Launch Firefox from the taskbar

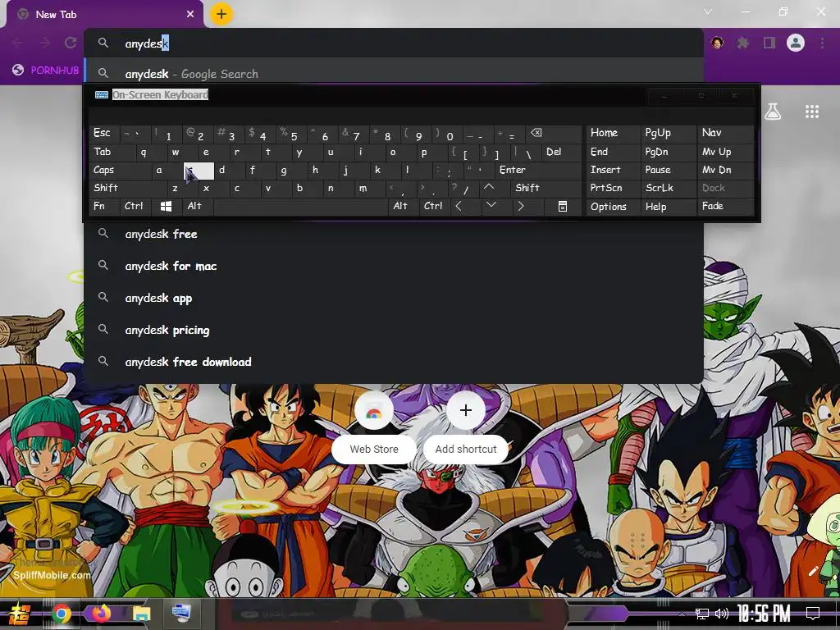pyautogui.click(x=101, y=614)
